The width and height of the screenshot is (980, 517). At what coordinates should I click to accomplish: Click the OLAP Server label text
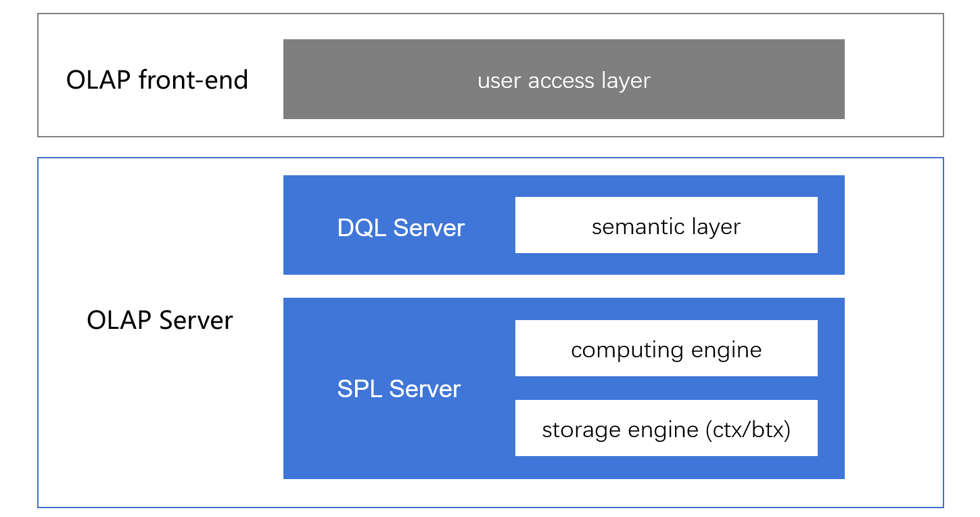point(160,320)
